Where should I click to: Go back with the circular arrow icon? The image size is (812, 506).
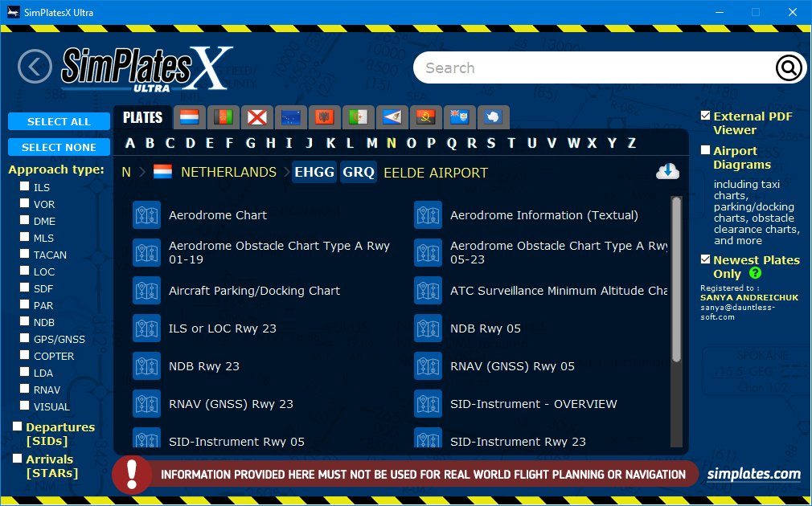coord(35,66)
